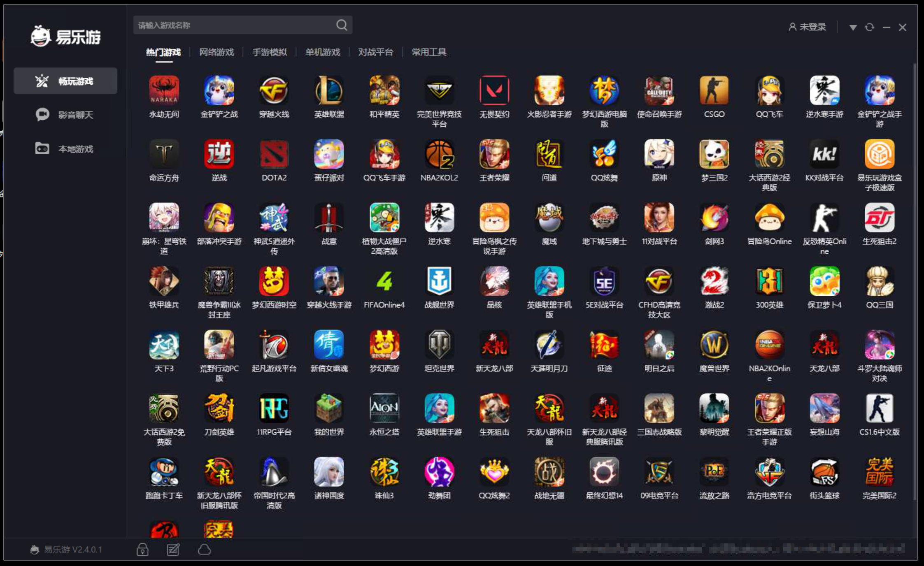Select the 11RPG平台 icon
The height and width of the screenshot is (566, 924).
(x=274, y=408)
